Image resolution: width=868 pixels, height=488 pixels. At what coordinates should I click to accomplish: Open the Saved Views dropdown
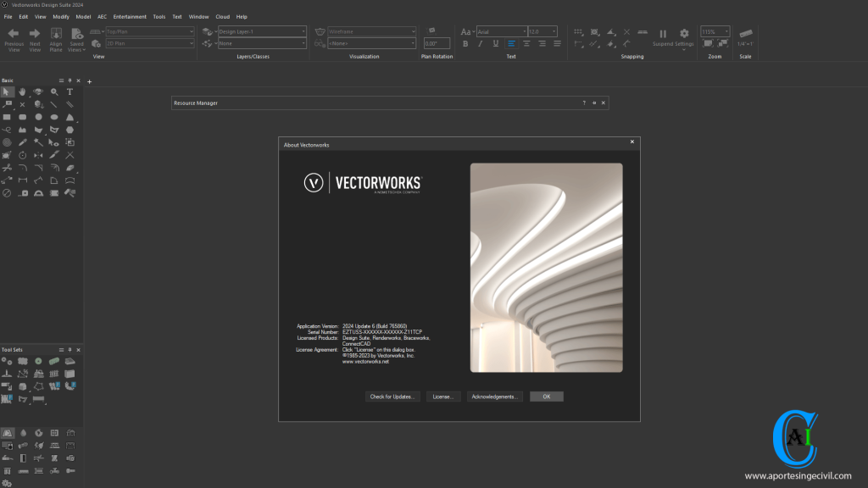77,41
